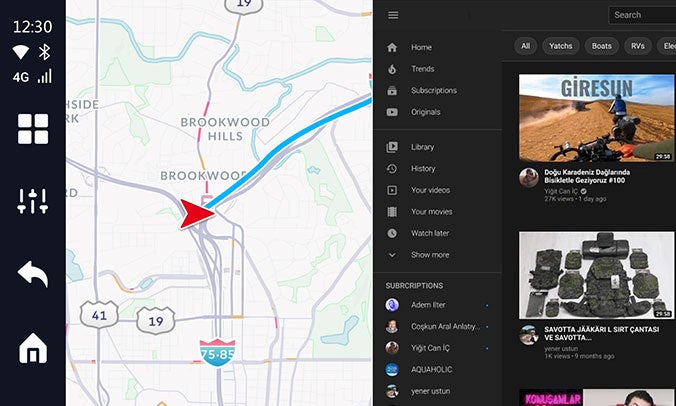Screen dimensions: 676x406
Task: Click the 75·85 interstate shield on map
Action: (217, 353)
